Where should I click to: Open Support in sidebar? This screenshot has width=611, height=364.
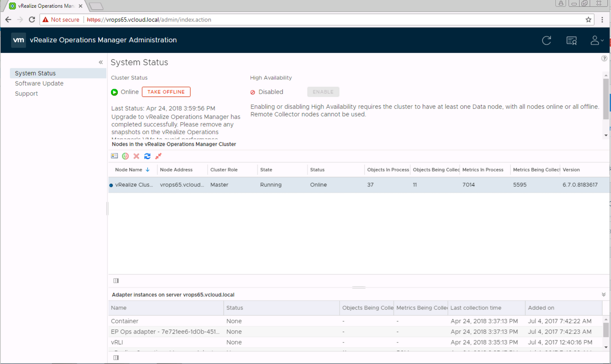click(26, 93)
